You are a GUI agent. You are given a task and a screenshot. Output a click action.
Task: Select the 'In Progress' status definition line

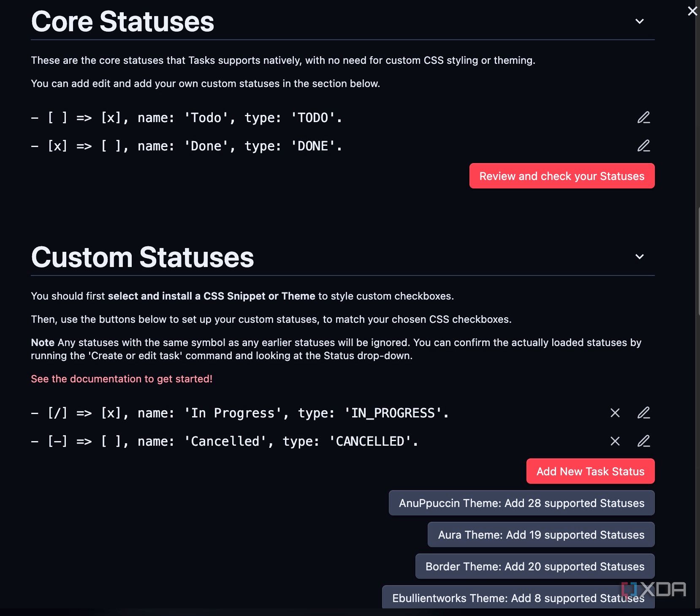click(240, 413)
